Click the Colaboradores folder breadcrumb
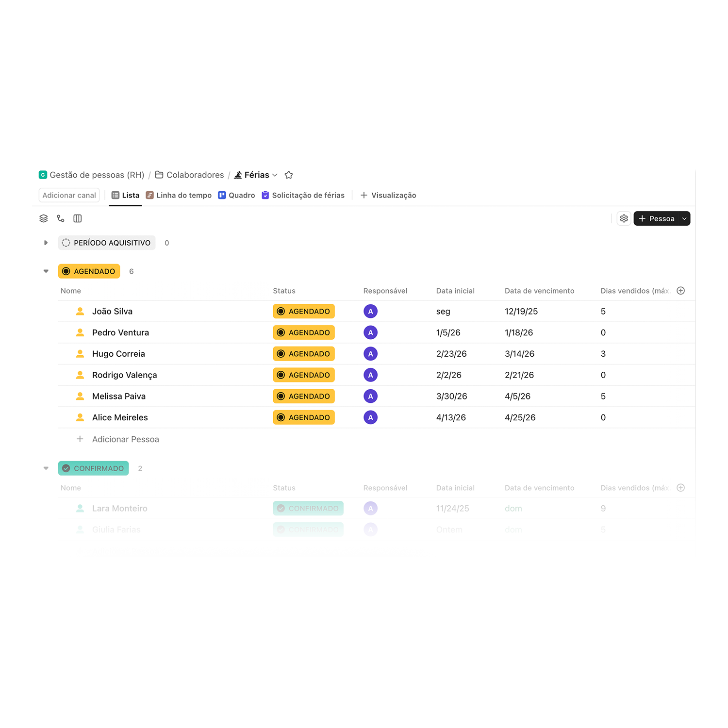This screenshot has width=728, height=728. click(x=190, y=175)
